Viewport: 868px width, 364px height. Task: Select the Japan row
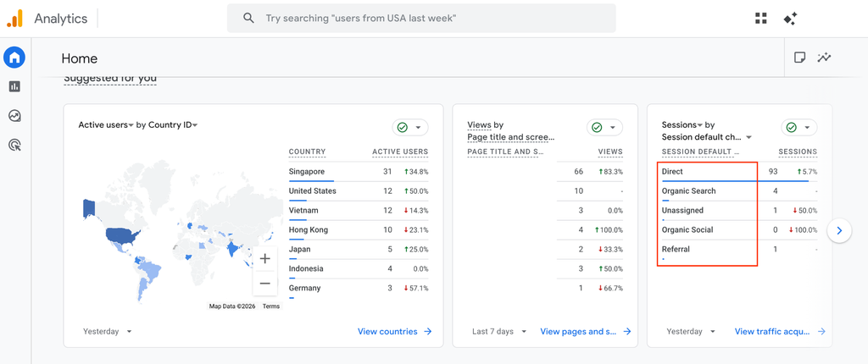coord(359,250)
